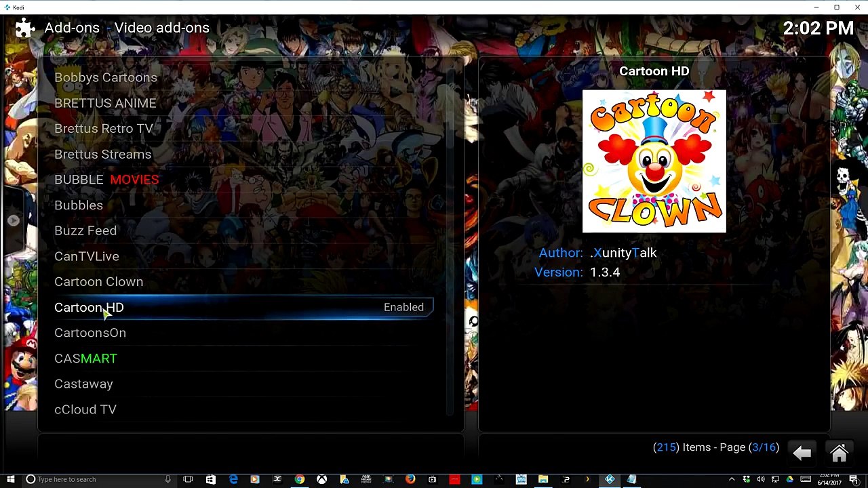Maximize the Kodi window
Viewport: 868px width, 488px height.
point(837,7)
